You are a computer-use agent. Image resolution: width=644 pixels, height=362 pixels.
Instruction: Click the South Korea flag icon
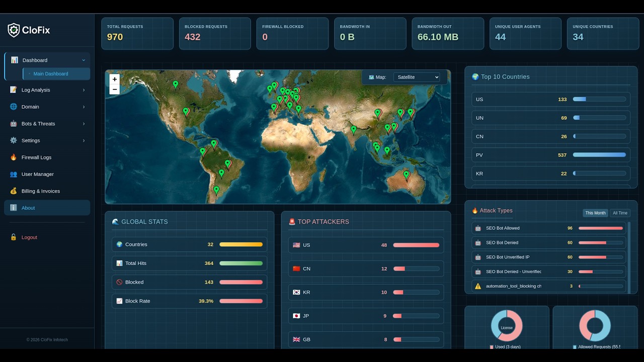296,292
